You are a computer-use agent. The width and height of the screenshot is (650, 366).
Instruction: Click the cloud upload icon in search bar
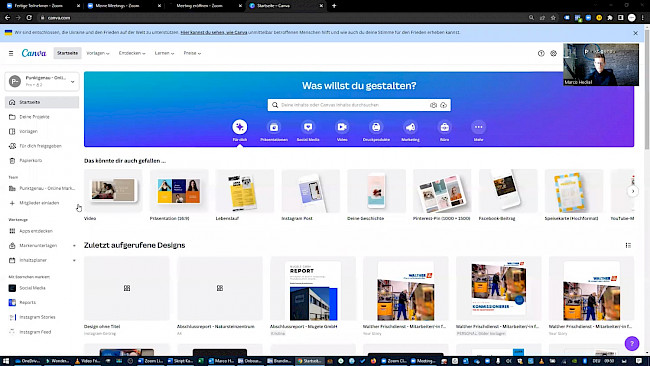[444, 105]
